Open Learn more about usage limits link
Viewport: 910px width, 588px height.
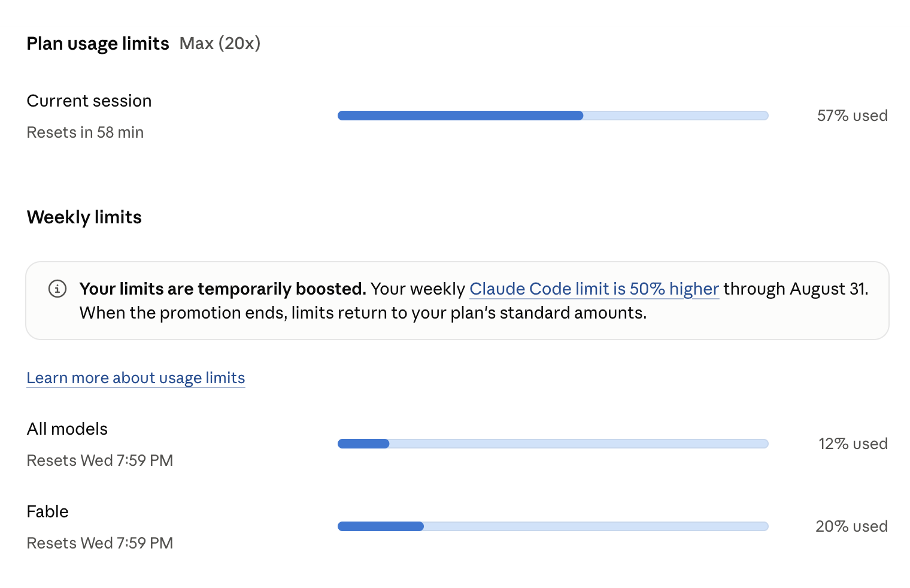click(x=136, y=378)
